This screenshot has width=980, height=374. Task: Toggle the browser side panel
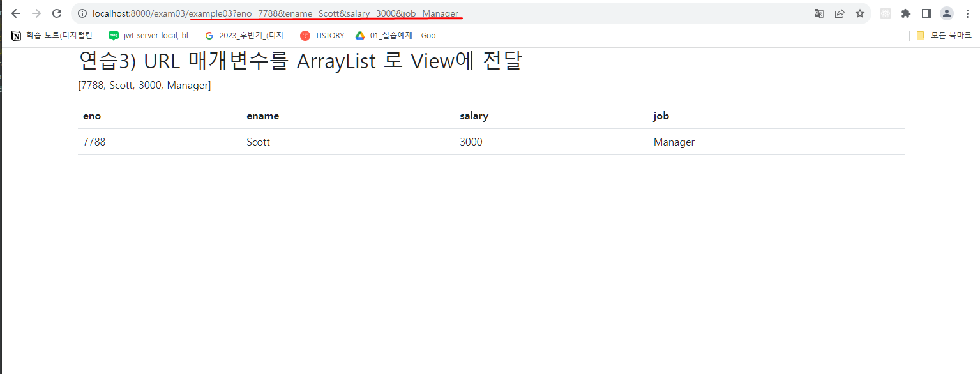coord(926,13)
